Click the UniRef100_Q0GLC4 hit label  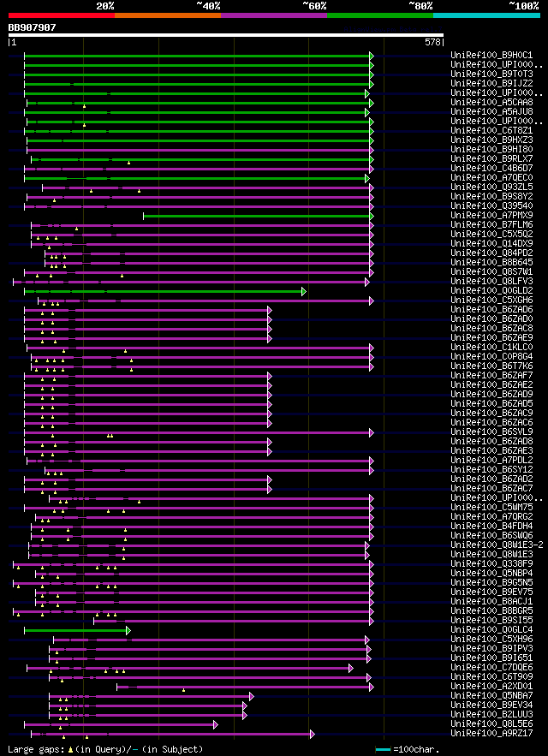(x=491, y=629)
